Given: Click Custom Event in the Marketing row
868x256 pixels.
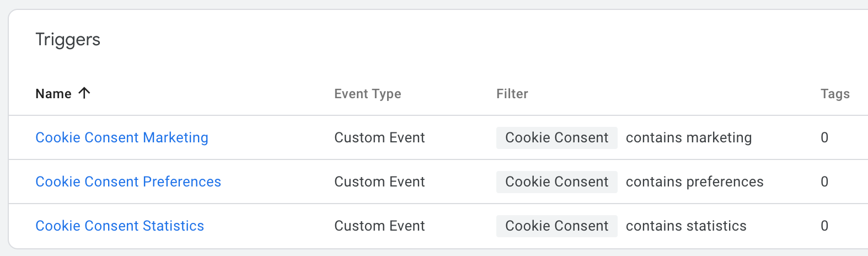Looking at the screenshot, I should pos(379,137).
